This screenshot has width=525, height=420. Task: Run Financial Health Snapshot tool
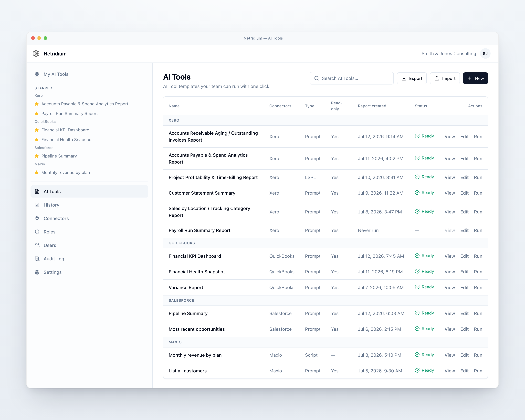[x=478, y=272]
